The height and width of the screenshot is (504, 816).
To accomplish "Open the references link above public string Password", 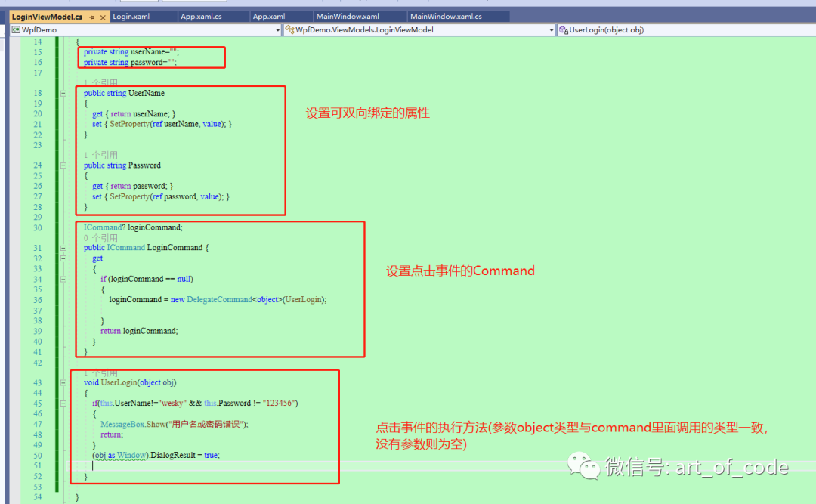I will [x=100, y=155].
